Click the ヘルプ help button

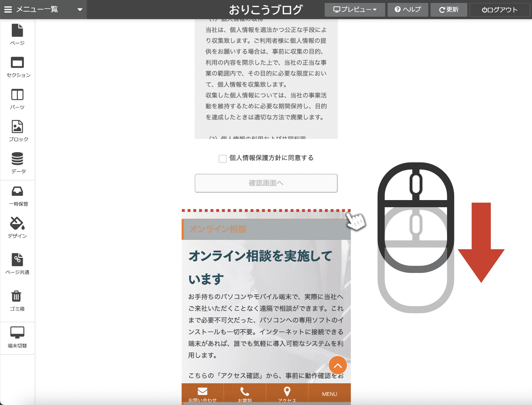click(408, 10)
